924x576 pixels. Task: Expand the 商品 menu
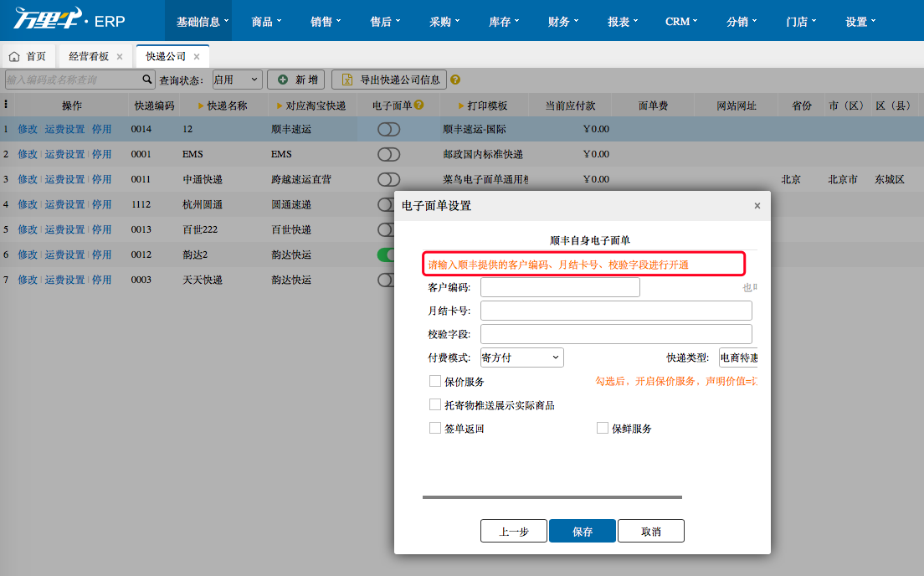[x=266, y=22]
